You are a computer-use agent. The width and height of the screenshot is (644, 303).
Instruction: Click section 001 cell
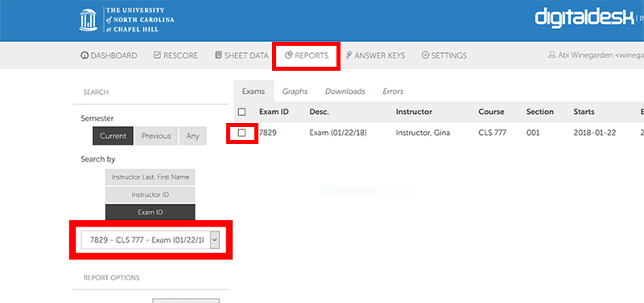533,133
